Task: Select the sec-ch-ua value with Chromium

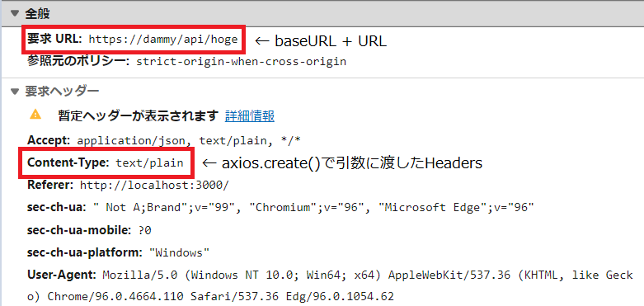Action: 313,207
